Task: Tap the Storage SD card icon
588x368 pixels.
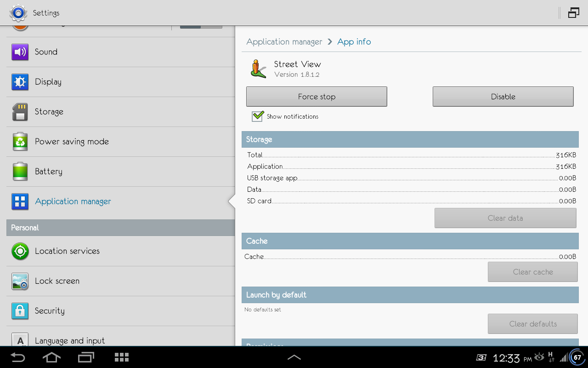Action: click(x=20, y=112)
